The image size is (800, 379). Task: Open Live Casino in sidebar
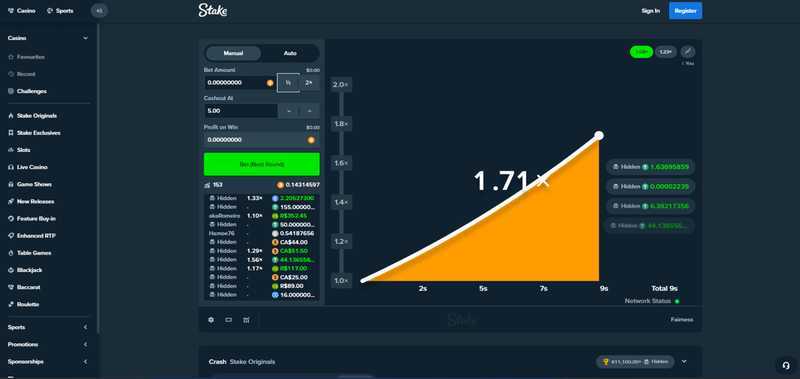point(28,167)
